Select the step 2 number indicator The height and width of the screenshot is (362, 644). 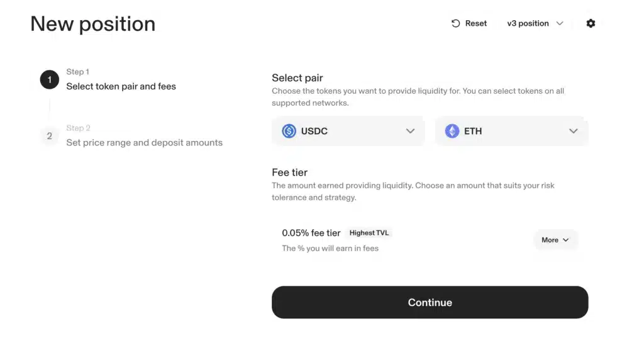pos(49,136)
